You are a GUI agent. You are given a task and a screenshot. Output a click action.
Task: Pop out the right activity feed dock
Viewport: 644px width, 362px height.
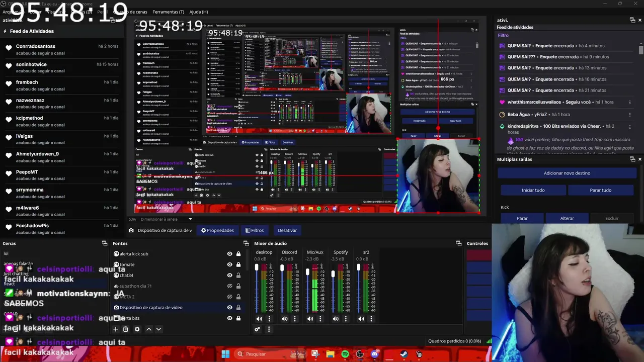[x=632, y=20]
